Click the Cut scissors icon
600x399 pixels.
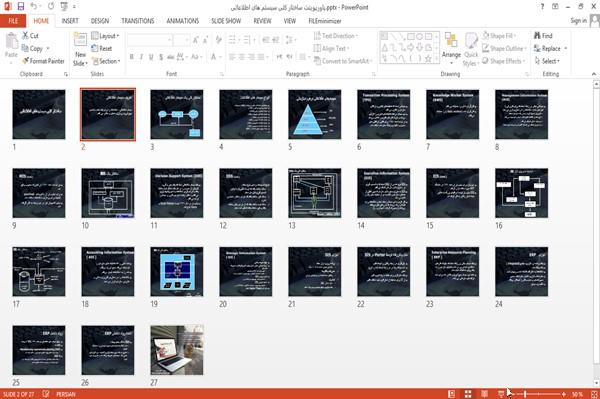[x=26, y=36]
